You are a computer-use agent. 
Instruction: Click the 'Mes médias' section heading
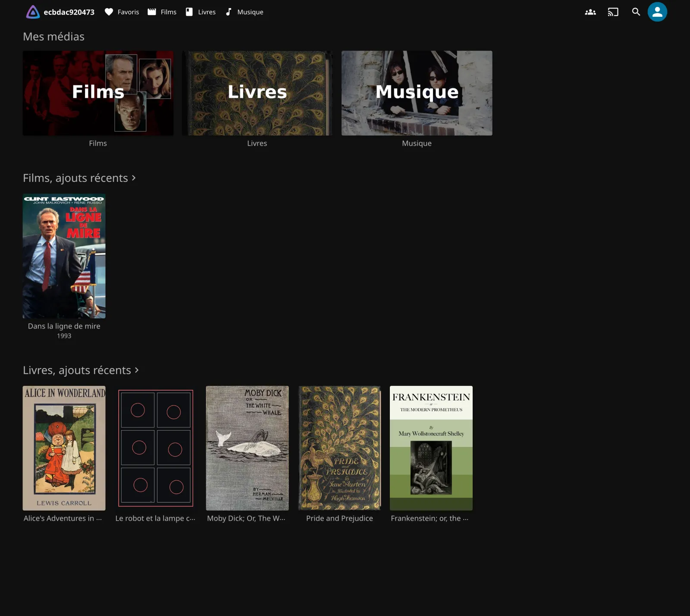click(x=53, y=37)
